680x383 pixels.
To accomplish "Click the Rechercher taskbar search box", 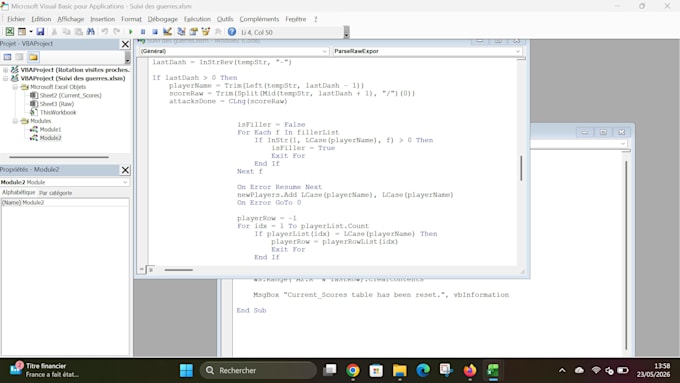I will 258,370.
